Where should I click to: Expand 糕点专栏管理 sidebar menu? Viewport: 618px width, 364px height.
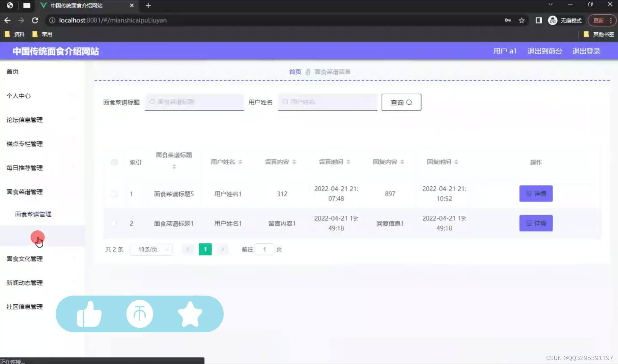pos(42,144)
